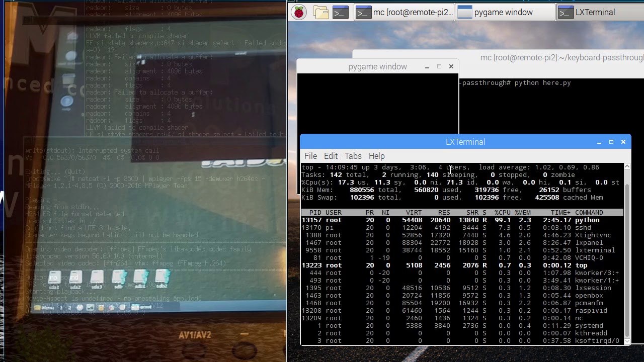Click the LXTerminal vertical scrollbar thumb
Viewport: 644px width, 362px height.
point(627,260)
